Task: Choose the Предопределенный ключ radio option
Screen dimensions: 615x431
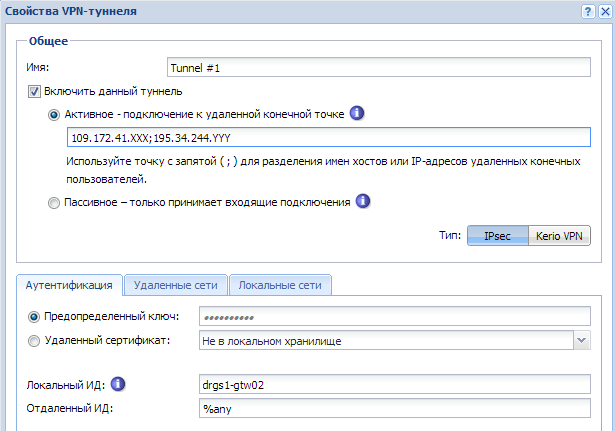Action: pos(35,316)
